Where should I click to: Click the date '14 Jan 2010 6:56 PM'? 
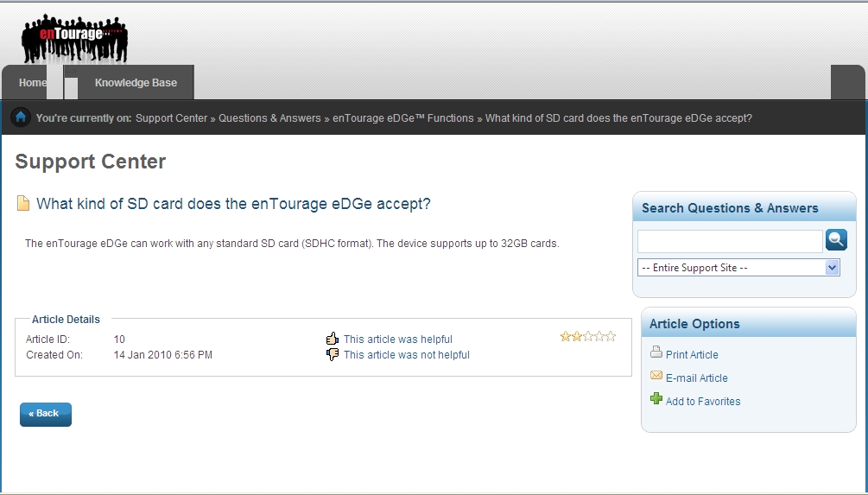tap(162, 354)
